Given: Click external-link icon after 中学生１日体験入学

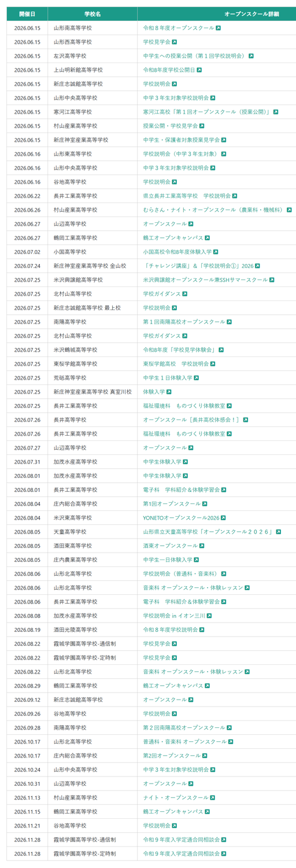Looking at the screenshot, I should pyautogui.click(x=197, y=378).
